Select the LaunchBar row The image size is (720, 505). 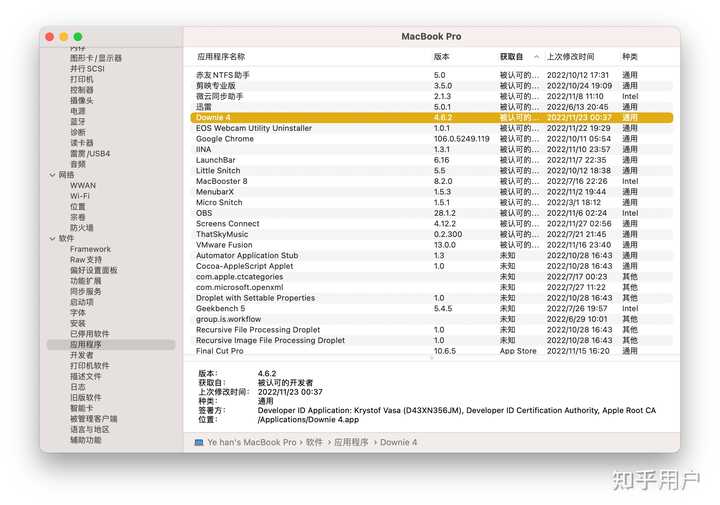click(432, 160)
